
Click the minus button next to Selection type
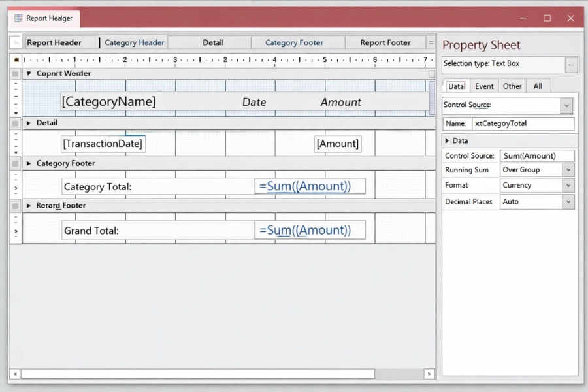click(x=572, y=65)
